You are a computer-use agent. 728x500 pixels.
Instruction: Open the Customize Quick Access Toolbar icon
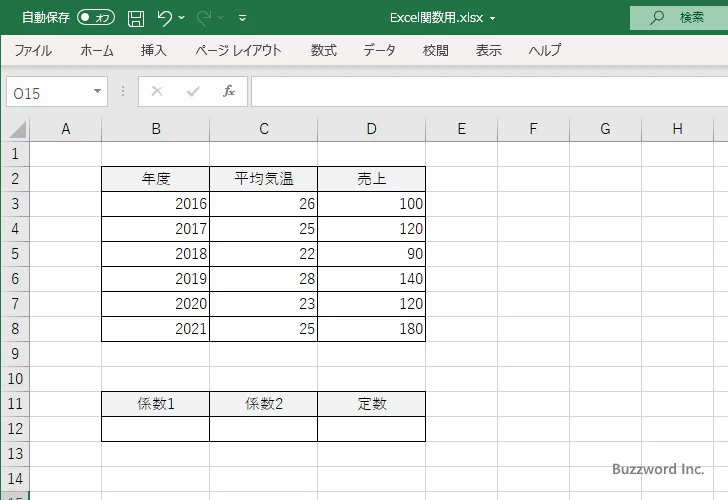[x=242, y=18]
